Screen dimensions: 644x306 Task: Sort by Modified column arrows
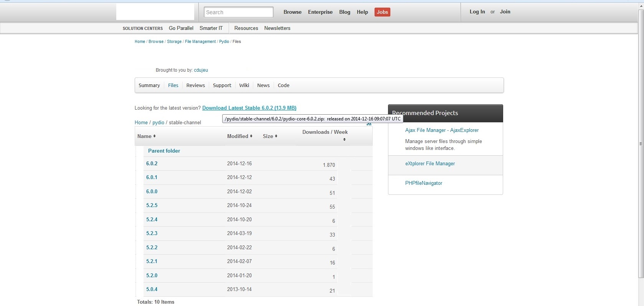click(251, 136)
